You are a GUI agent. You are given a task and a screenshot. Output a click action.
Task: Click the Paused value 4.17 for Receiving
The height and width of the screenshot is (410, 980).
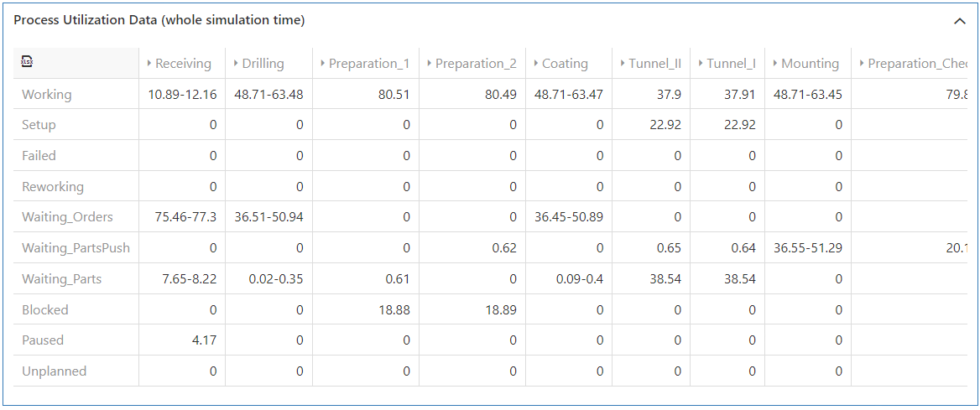204,340
